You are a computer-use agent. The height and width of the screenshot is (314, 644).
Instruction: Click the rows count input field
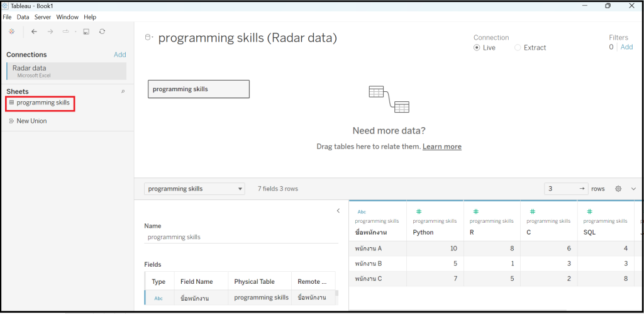566,189
